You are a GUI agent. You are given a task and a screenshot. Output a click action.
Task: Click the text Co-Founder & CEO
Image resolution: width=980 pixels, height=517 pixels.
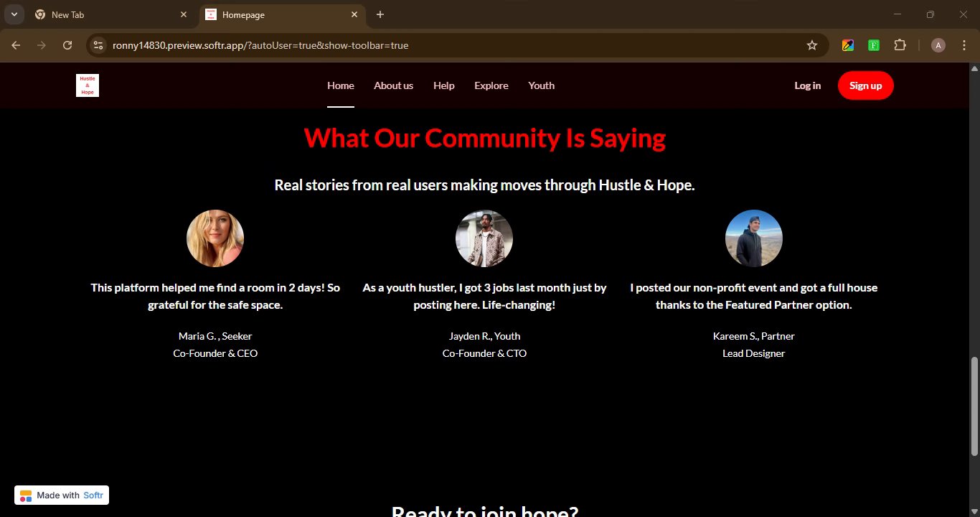coord(215,353)
